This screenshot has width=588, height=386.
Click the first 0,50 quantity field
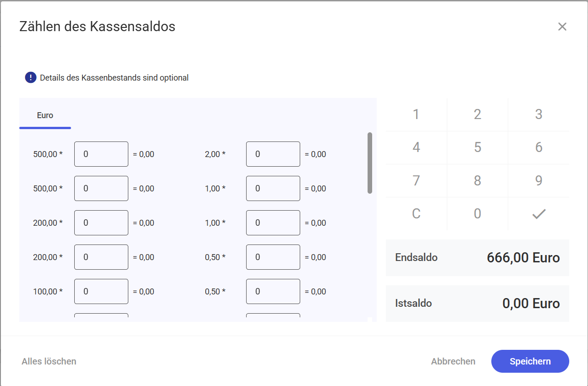click(273, 257)
